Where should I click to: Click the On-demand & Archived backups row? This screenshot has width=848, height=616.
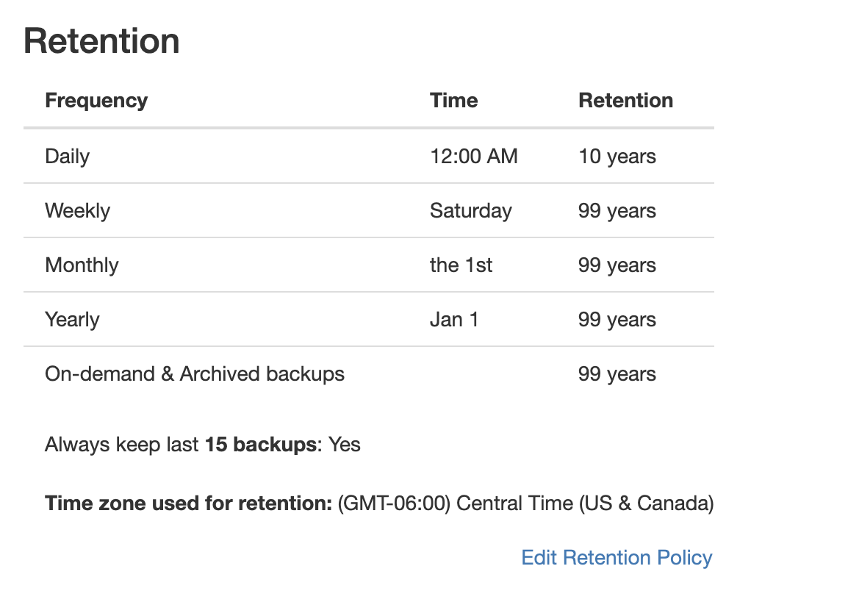(195, 373)
